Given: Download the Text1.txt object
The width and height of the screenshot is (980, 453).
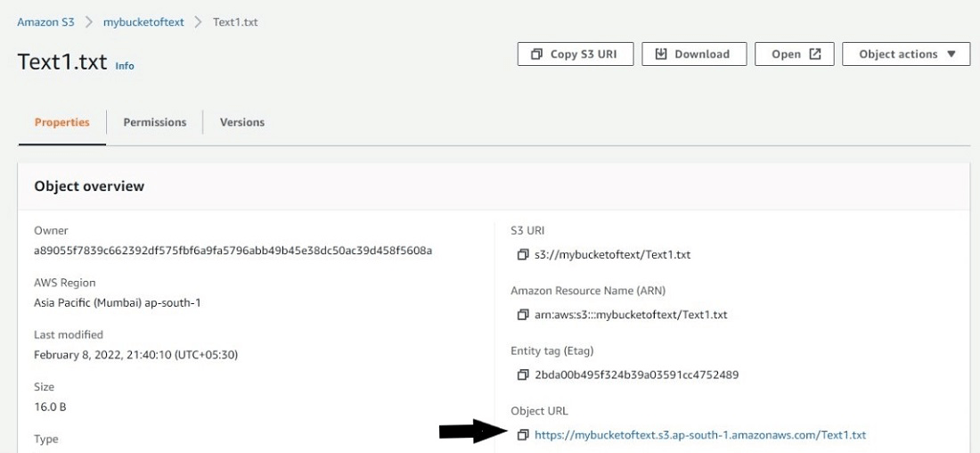Looking at the screenshot, I should [694, 54].
